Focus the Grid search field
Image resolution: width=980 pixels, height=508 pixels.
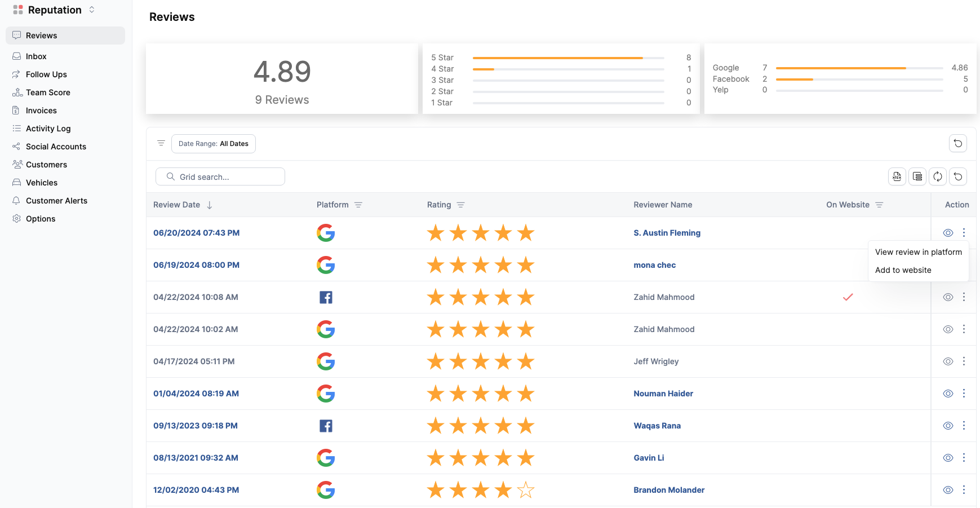tap(220, 176)
